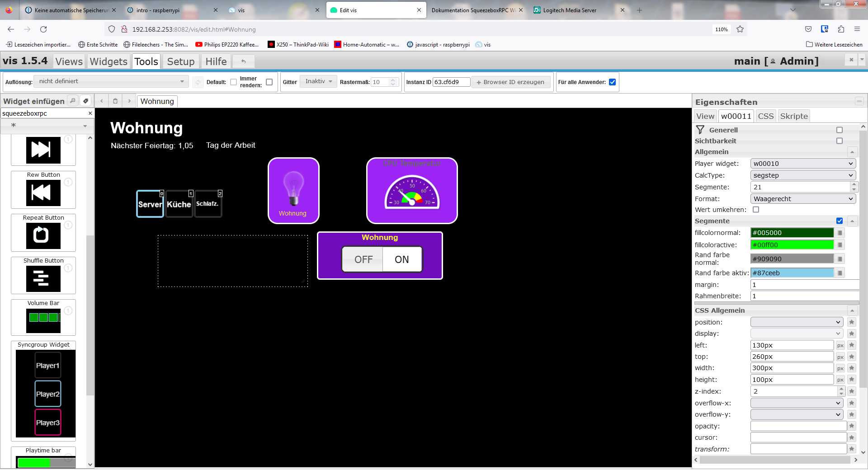Select the Rew Button widget

coord(43,189)
